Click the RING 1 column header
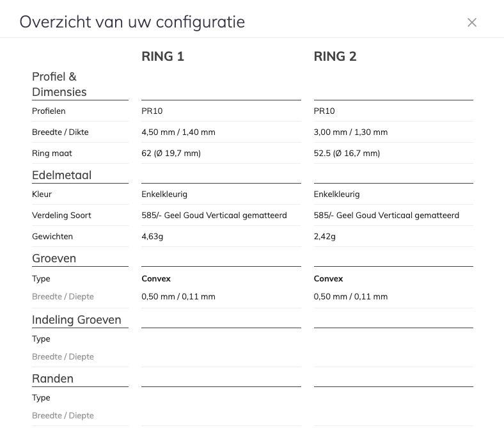The height and width of the screenshot is (428, 504). coord(162,56)
